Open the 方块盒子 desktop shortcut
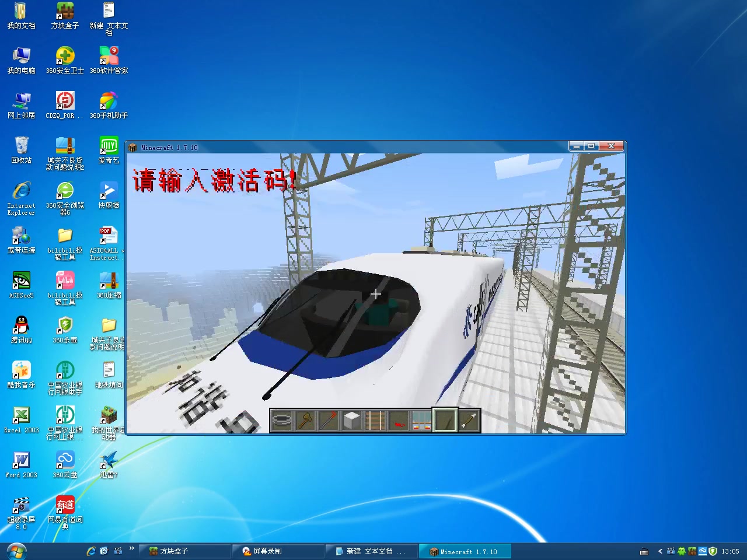The height and width of the screenshot is (560, 747). click(x=65, y=16)
